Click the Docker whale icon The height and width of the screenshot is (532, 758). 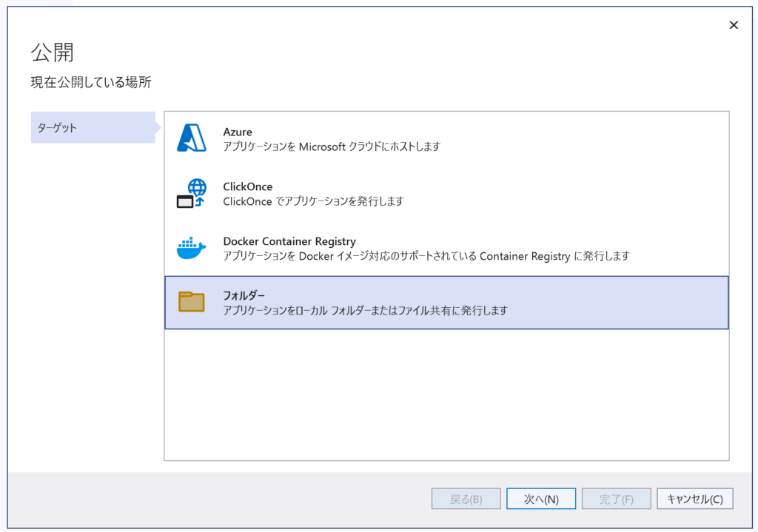[192, 248]
